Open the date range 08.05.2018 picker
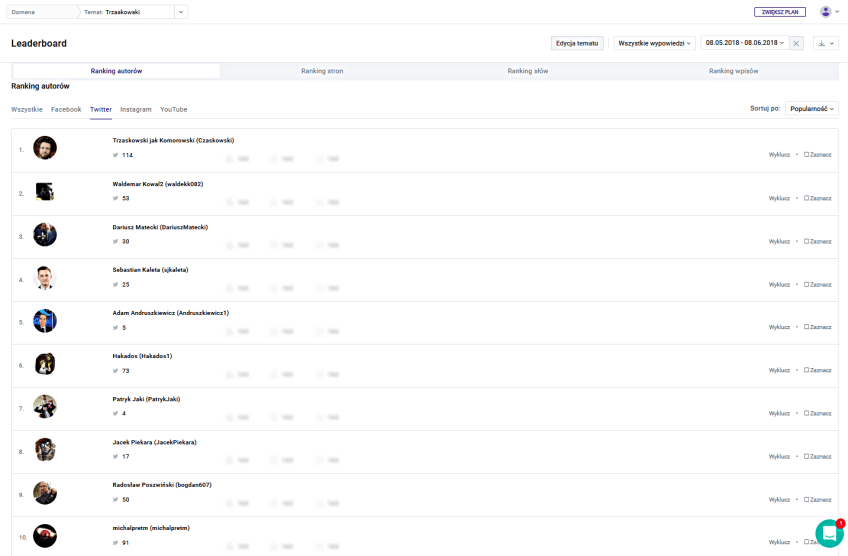 [744, 43]
